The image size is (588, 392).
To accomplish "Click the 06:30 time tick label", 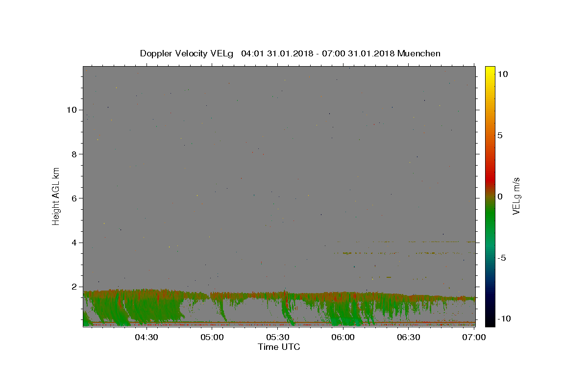I will (409, 337).
